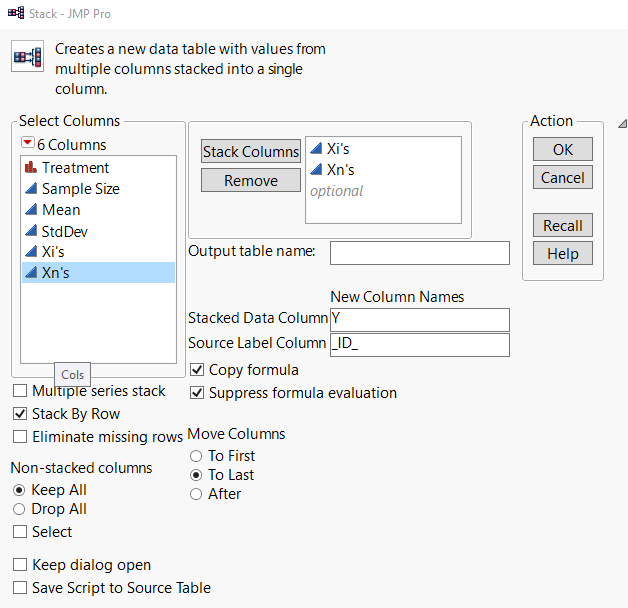Click the Xn's icon in the Stack Columns list

click(316, 169)
